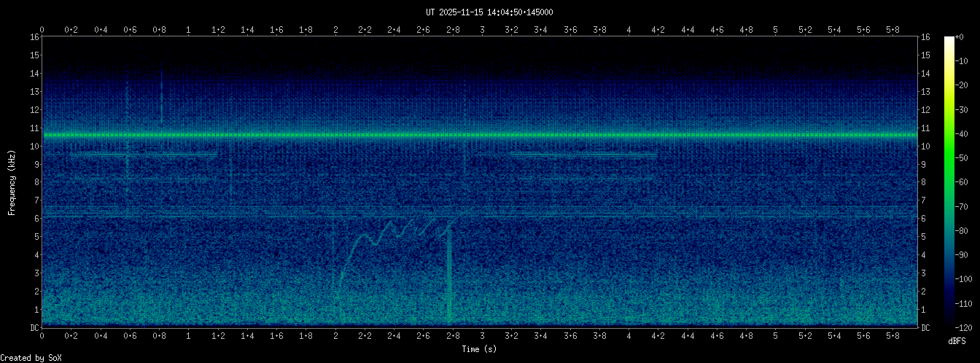Click the '1' tick on the top time axis
This screenshot has height=363, width=980.
(x=189, y=29)
